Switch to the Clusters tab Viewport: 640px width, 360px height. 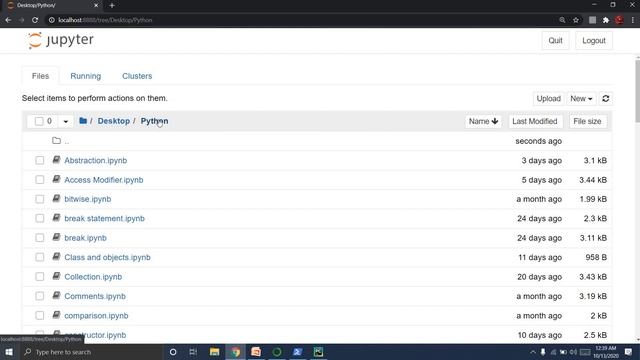(137, 76)
